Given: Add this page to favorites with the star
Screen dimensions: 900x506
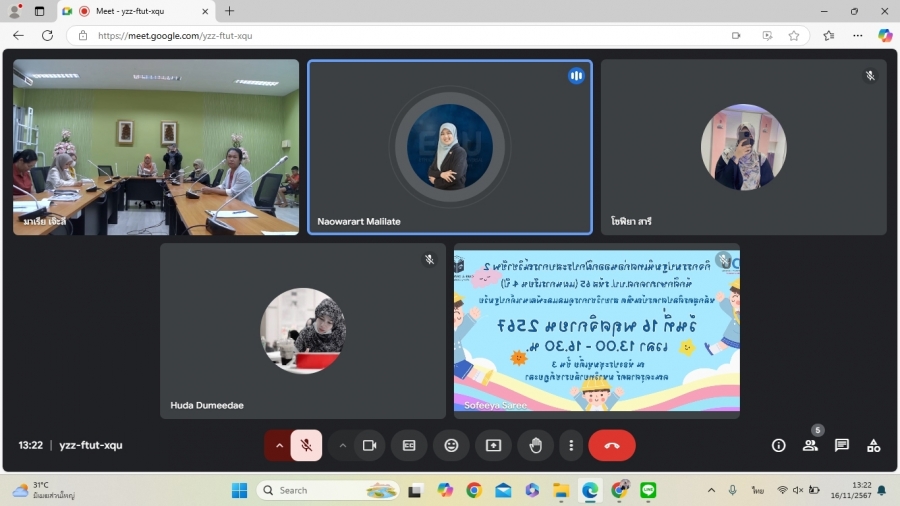Looking at the screenshot, I should click(x=794, y=35).
